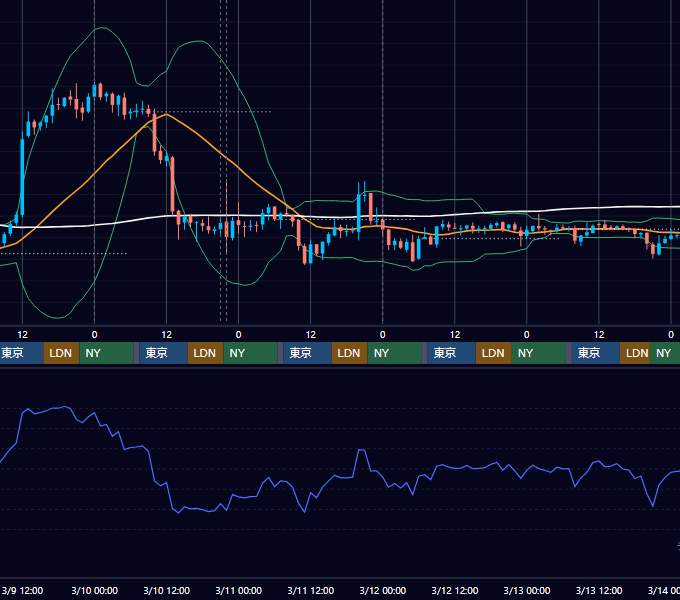
Task: Click the NY session block starting 3/12
Action: pyautogui.click(x=538, y=353)
